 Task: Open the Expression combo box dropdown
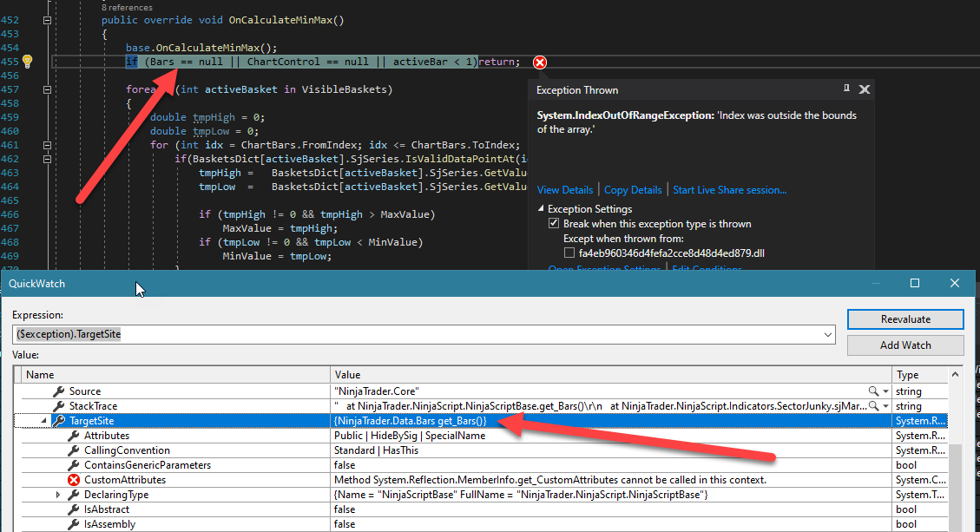pos(827,334)
